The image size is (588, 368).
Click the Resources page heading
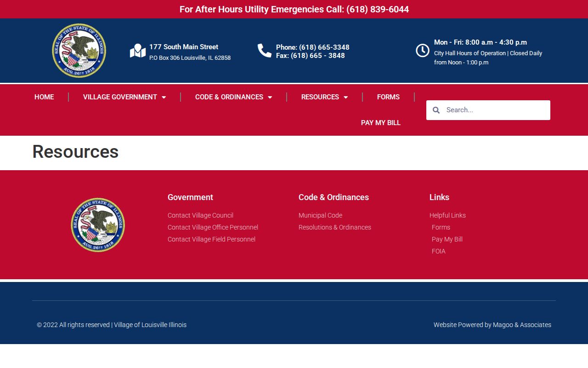coord(75,152)
